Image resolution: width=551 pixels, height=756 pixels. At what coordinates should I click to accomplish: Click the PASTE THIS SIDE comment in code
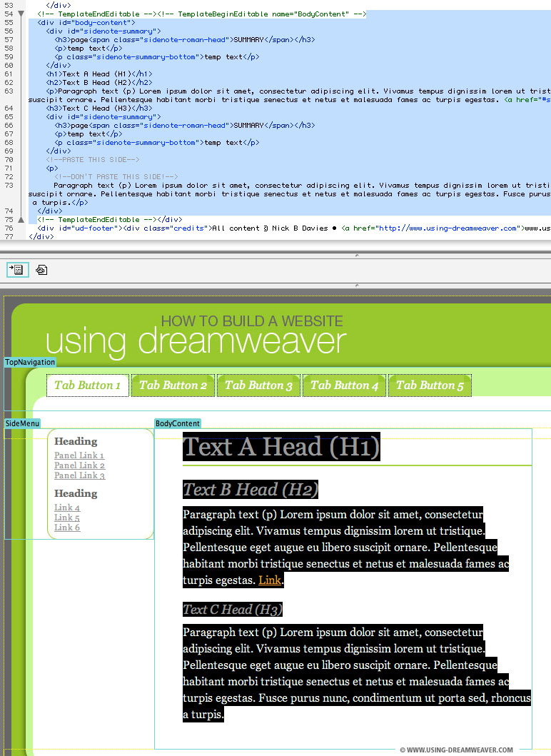93,160
